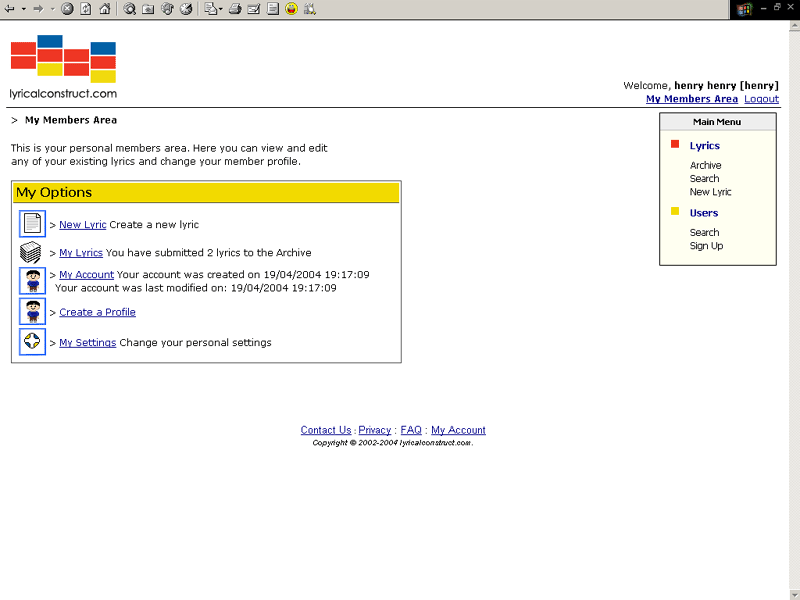The height and width of the screenshot is (600, 800).
Task: Select Archive in the Main Menu
Action: [x=705, y=165]
